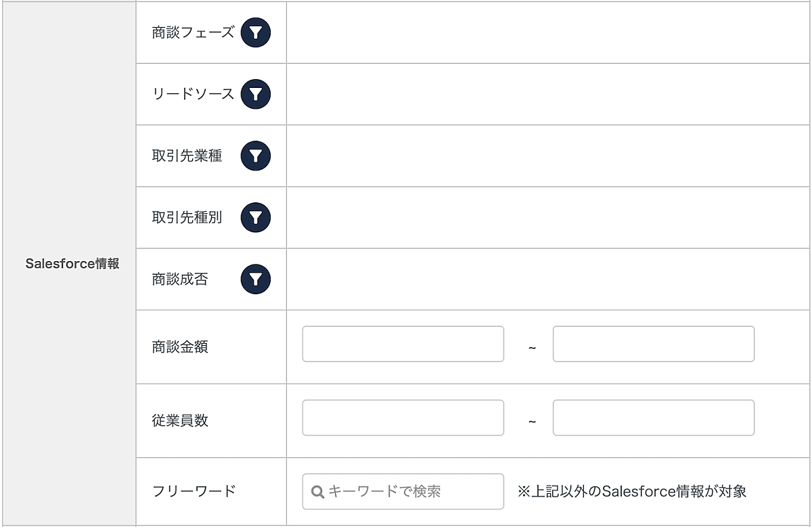
Task: Click the 従業員数 minimum value field
Action: [403, 418]
